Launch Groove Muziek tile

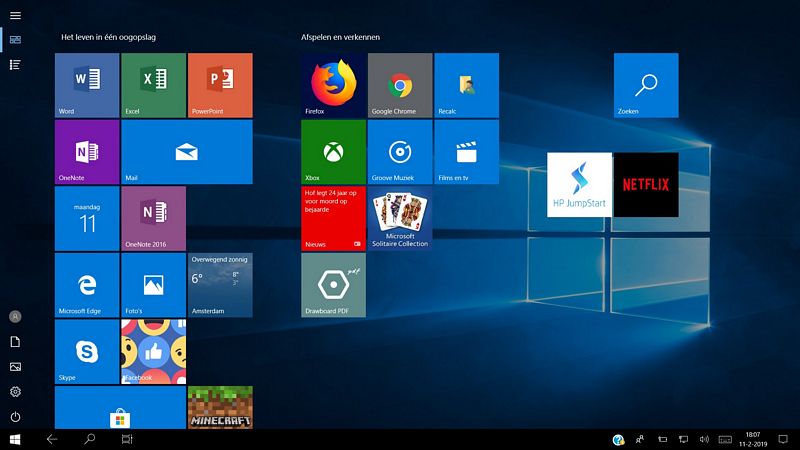400,152
